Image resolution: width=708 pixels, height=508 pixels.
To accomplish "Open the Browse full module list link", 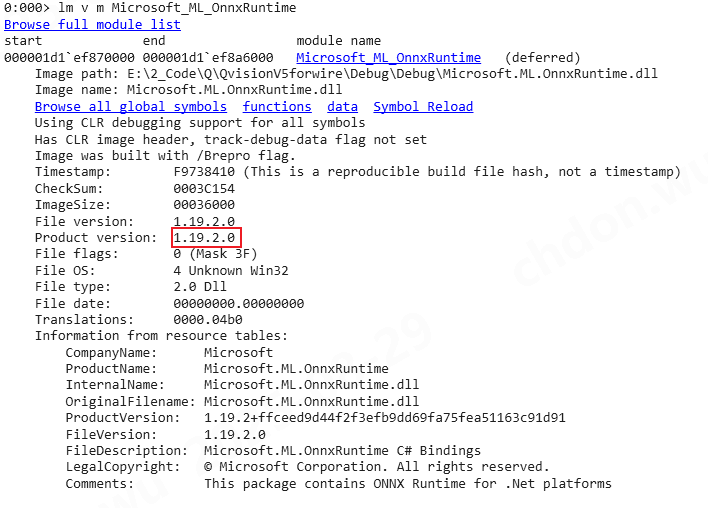I will pos(92,24).
